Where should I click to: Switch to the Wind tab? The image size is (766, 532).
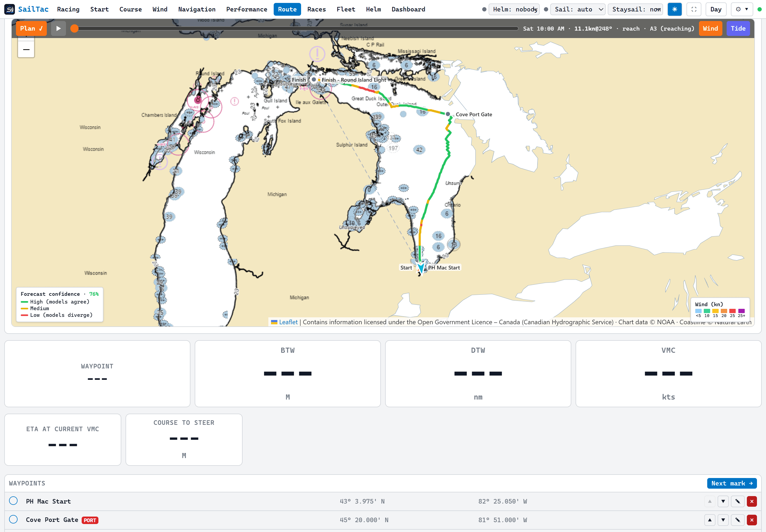pyautogui.click(x=160, y=9)
